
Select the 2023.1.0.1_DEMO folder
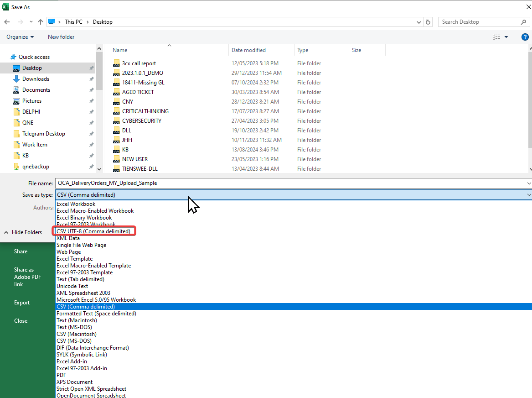[x=143, y=73]
